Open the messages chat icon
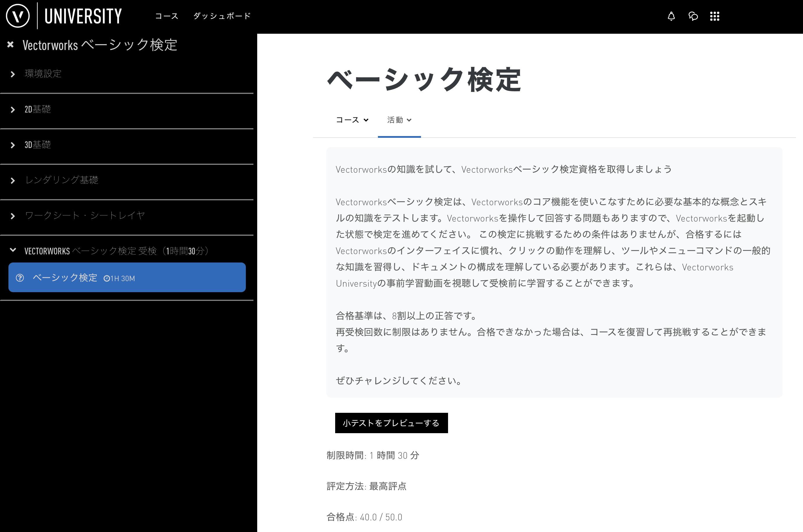803x532 pixels. pos(693,16)
